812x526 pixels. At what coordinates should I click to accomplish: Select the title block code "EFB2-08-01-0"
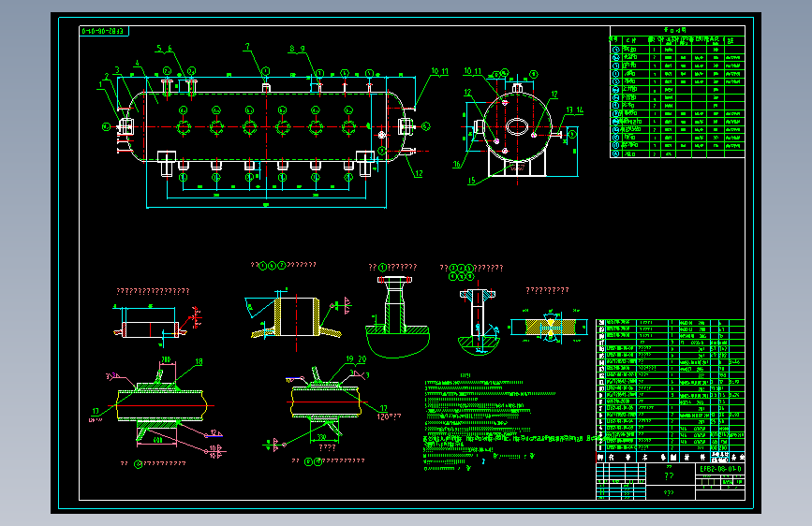pos(720,469)
